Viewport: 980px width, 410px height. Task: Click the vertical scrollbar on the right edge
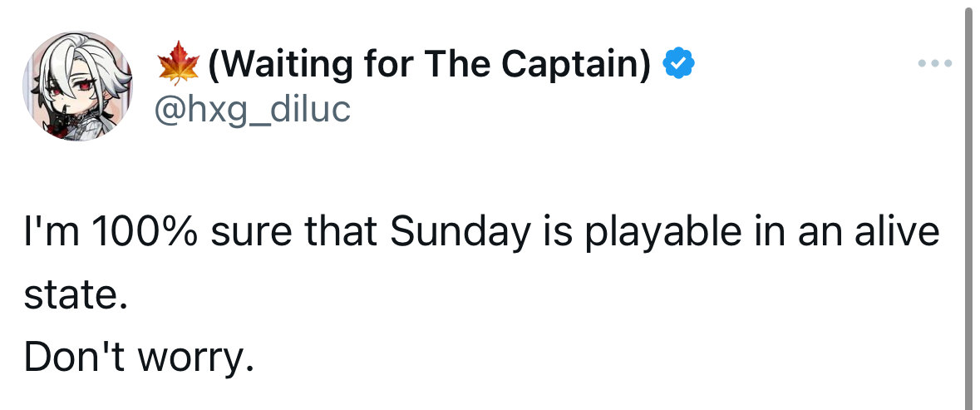pyautogui.click(x=968, y=208)
